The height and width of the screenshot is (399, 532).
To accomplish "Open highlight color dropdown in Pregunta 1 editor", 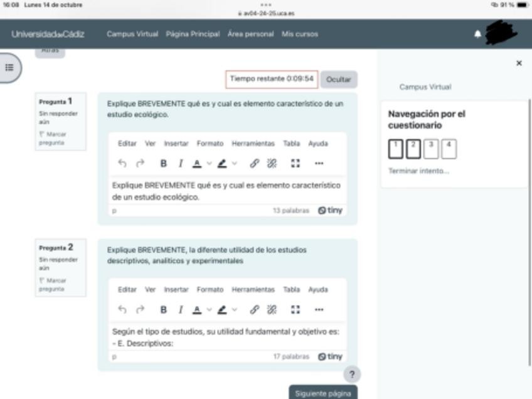I will 235,164.
